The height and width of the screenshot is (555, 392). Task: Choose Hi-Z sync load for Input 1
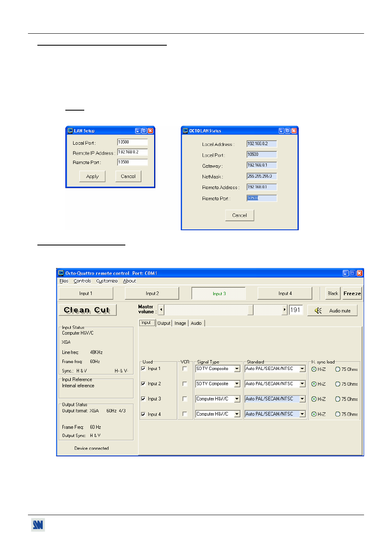(x=314, y=369)
